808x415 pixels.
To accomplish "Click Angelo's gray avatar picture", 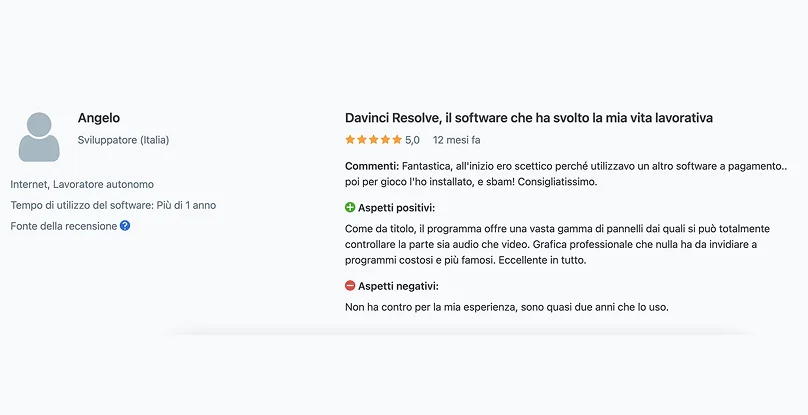I will click(x=39, y=137).
